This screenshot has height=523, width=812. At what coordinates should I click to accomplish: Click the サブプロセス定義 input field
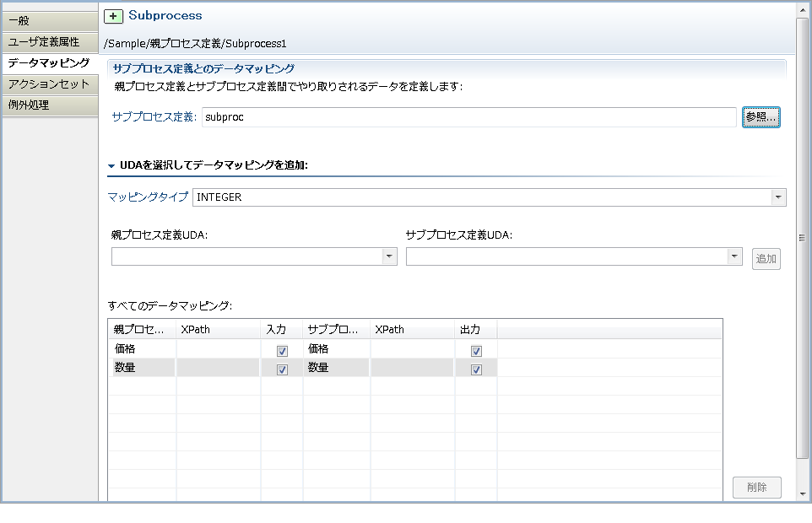pos(468,117)
